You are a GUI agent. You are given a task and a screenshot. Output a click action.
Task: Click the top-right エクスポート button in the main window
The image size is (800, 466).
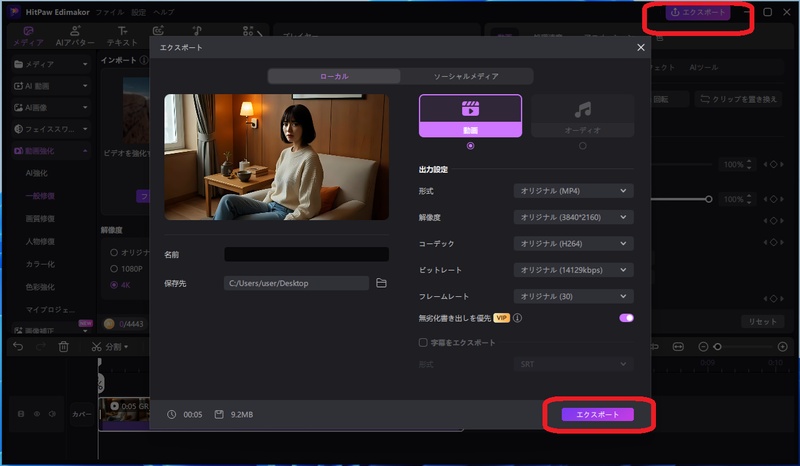(x=697, y=12)
